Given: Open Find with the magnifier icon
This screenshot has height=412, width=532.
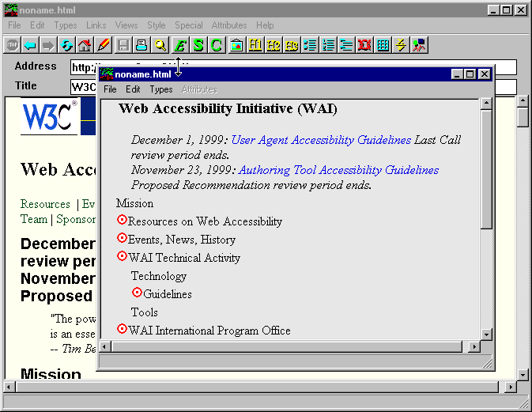Looking at the screenshot, I should click(x=160, y=45).
